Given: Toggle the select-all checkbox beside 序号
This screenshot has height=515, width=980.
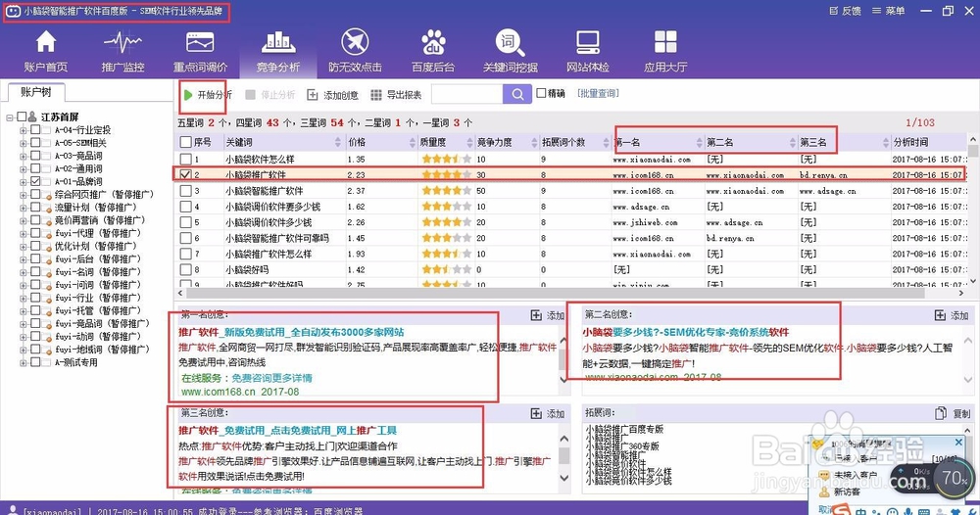Looking at the screenshot, I should coord(185,142).
